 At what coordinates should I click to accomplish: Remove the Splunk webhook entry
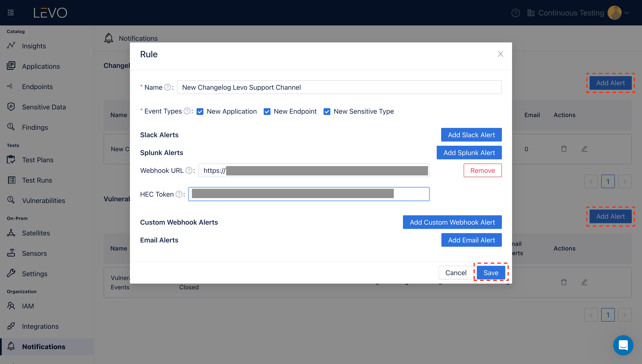point(482,171)
